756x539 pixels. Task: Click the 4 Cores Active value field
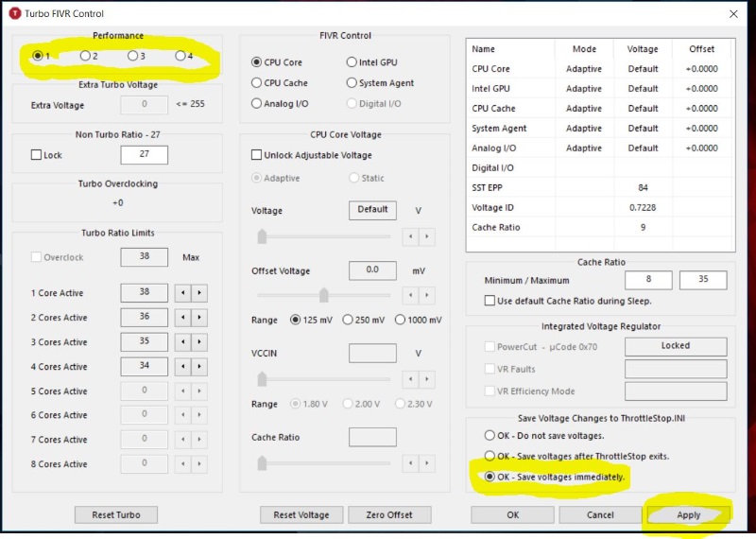point(145,366)
